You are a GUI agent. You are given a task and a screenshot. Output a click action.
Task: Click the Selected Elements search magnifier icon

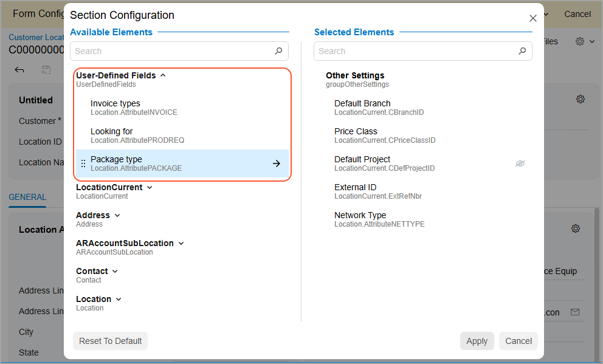[x=522, y=51]
